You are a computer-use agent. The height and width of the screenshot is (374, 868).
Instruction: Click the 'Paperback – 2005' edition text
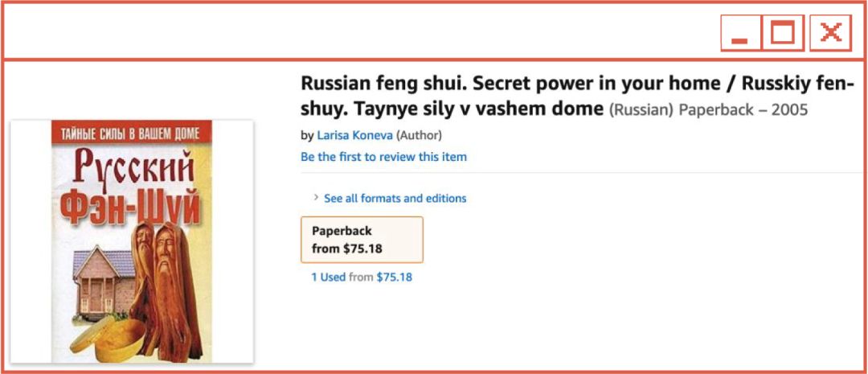(x=743, y=109)
